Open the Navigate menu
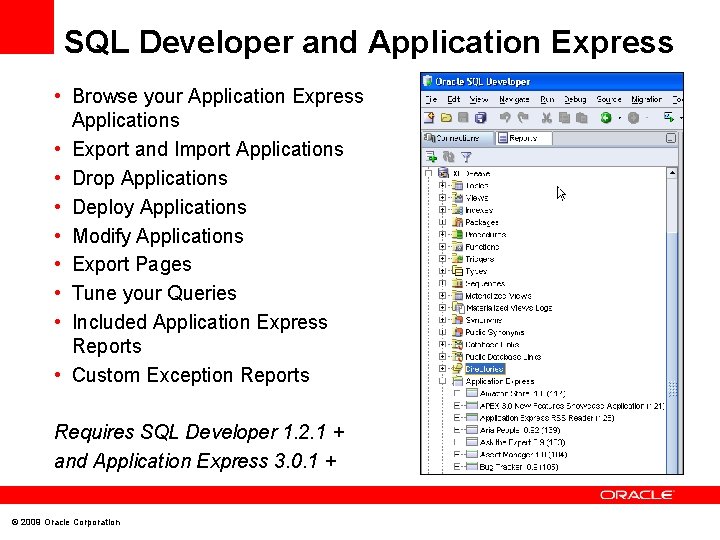This screenshot has height=540, width=720. [x=514, y=99]
